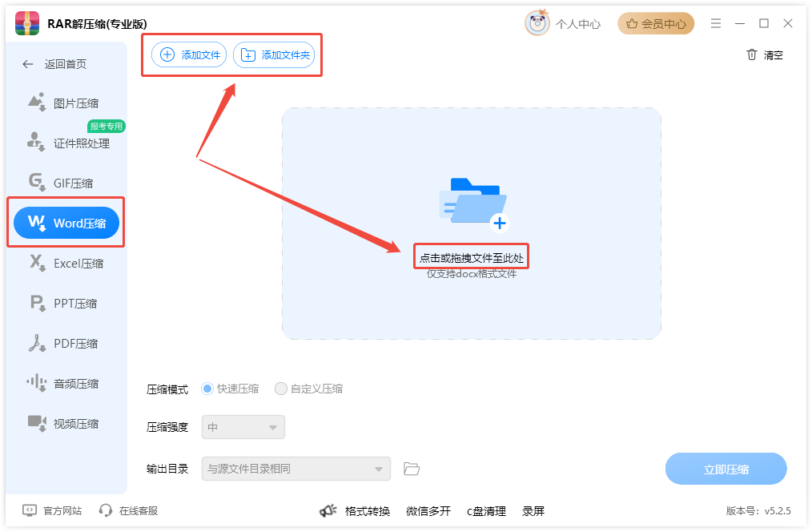The height and width of the screenshot is (532, 812).
Task: Click the Excel 'X' icon
Action: coord(38,263)
